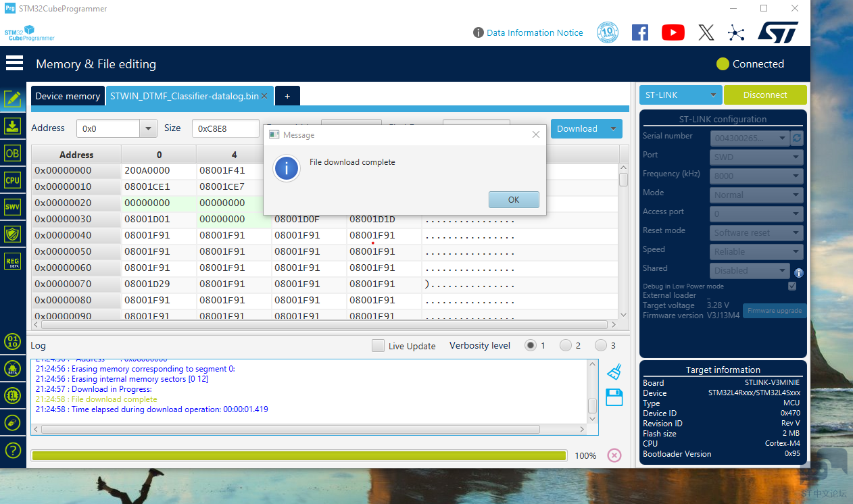Image resolution: width=853 pixels, height=504 pixels.
Task: Open the Speed Reliable dropdown
Action: click(x=756, y=251)
